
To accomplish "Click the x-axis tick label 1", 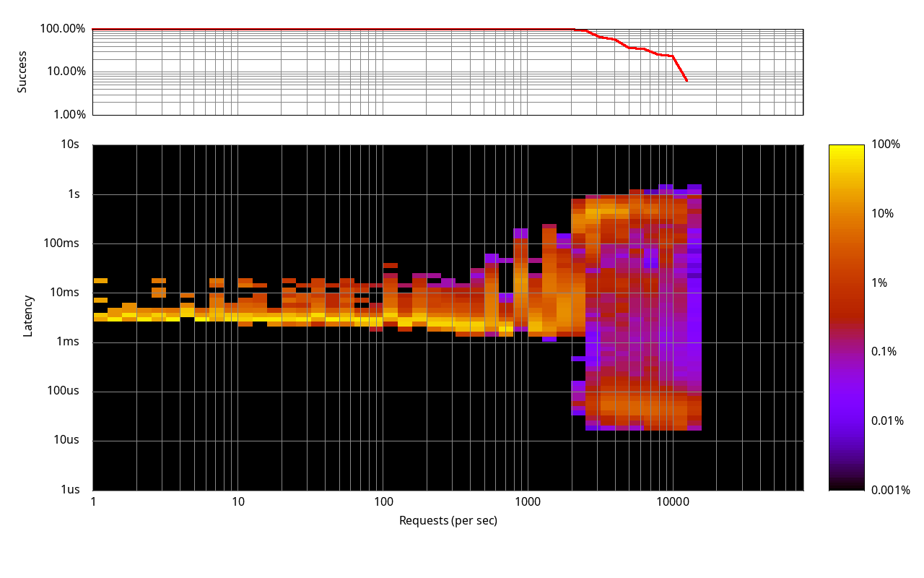I will tap(93, 502).
